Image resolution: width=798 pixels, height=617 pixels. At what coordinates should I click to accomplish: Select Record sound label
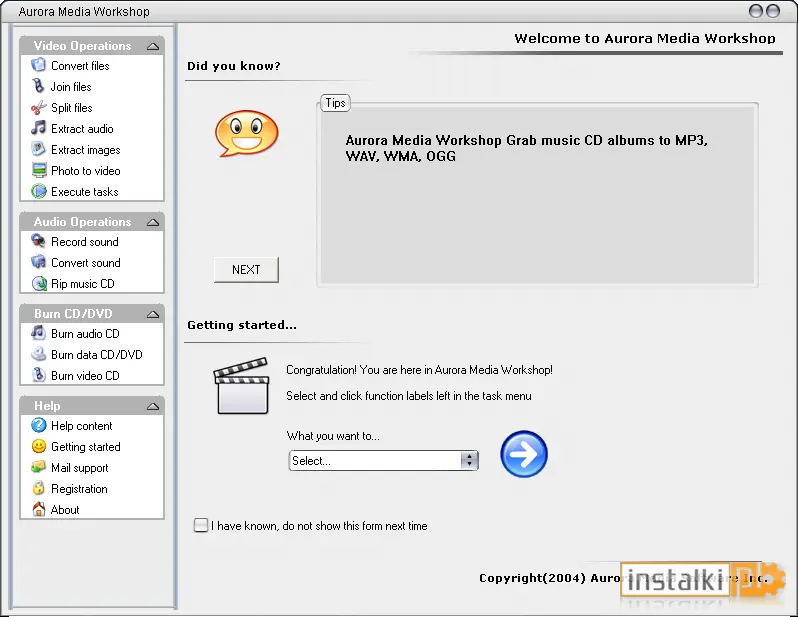coord(84,241)
